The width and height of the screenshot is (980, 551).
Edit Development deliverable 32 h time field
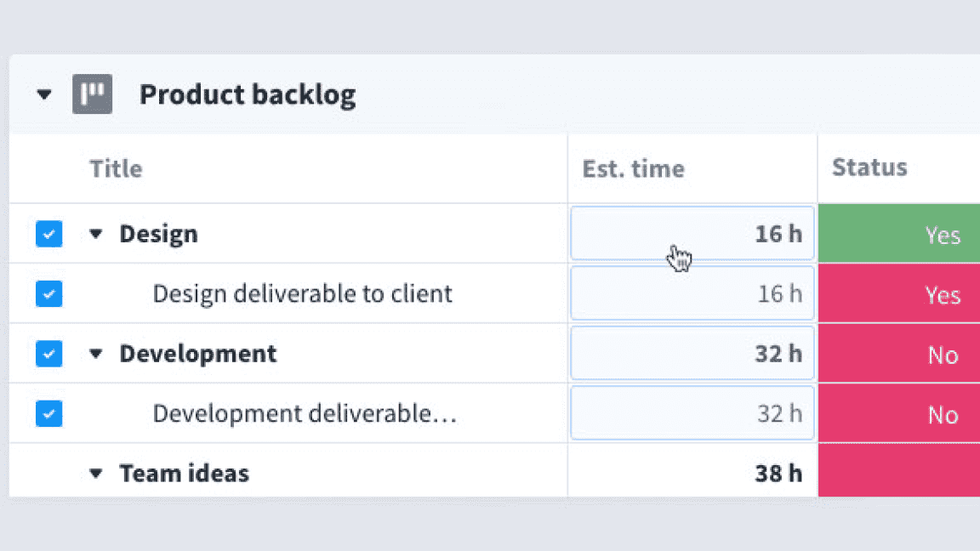(692, 413)
